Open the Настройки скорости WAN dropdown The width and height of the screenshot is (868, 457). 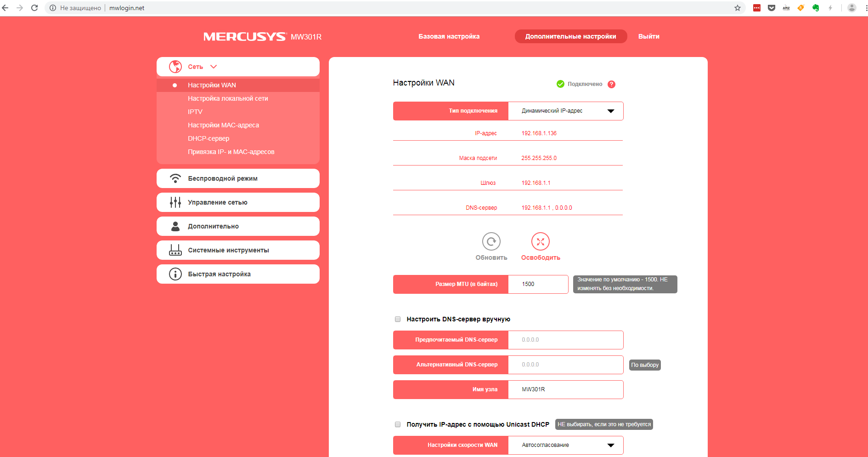(566, 445)
